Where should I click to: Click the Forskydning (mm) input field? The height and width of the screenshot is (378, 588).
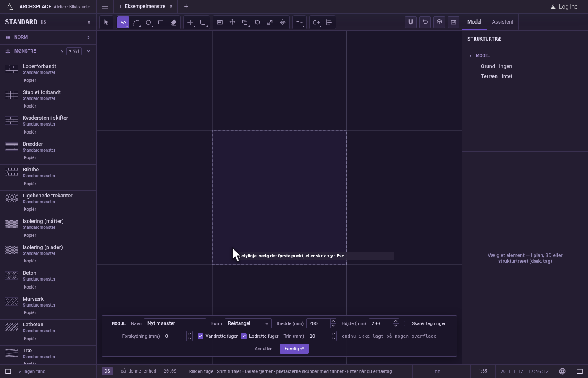click(174, 336)
